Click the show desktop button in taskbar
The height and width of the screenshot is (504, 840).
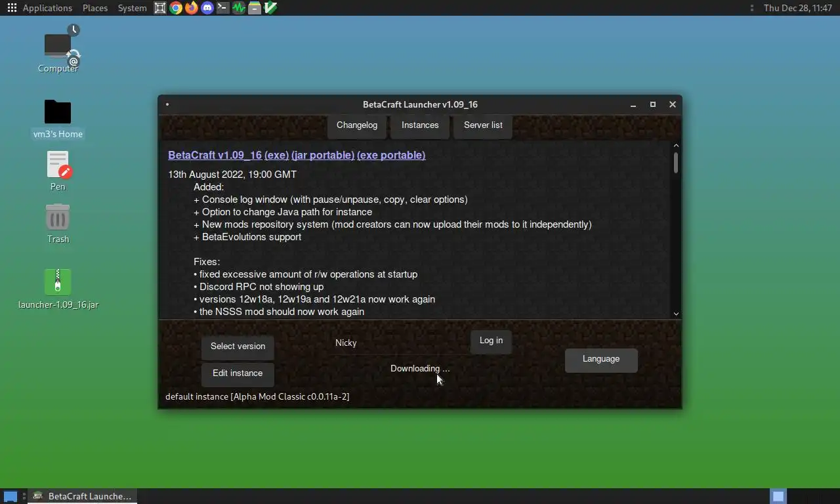[x=10, y=496]
